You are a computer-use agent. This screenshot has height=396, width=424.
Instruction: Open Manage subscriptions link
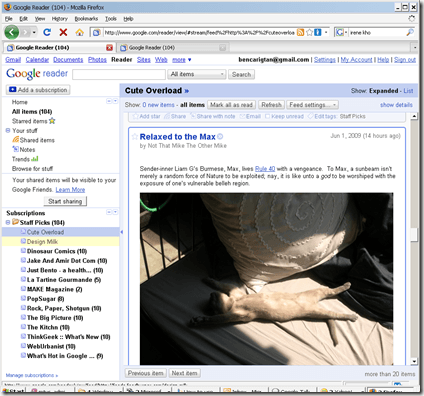(32, 375)
